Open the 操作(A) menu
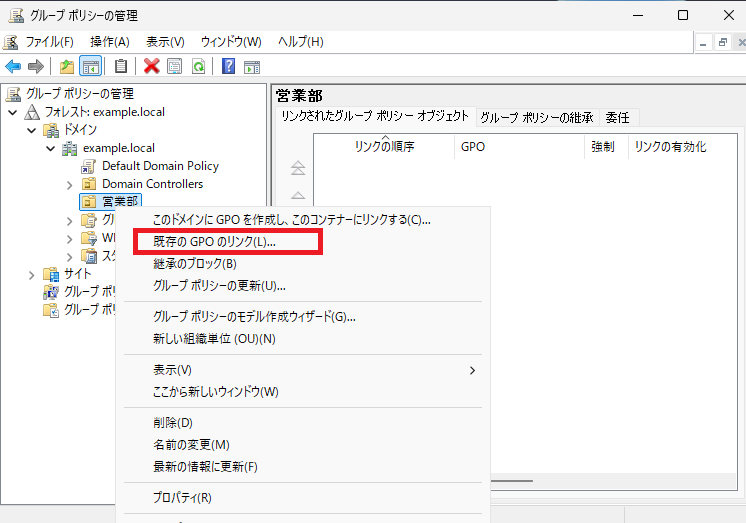The height and width of the screenshot is (523, 746). (x=110, y=42)
